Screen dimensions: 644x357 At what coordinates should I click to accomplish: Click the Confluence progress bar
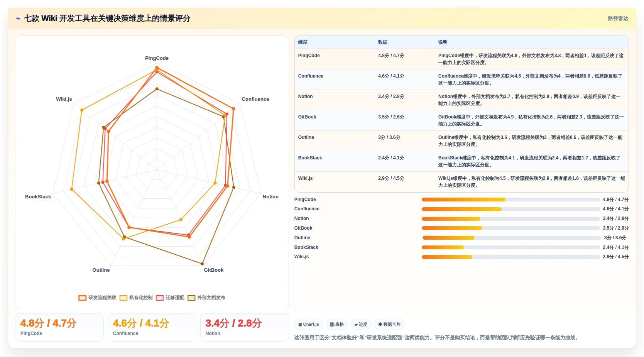tap(510, 209)
